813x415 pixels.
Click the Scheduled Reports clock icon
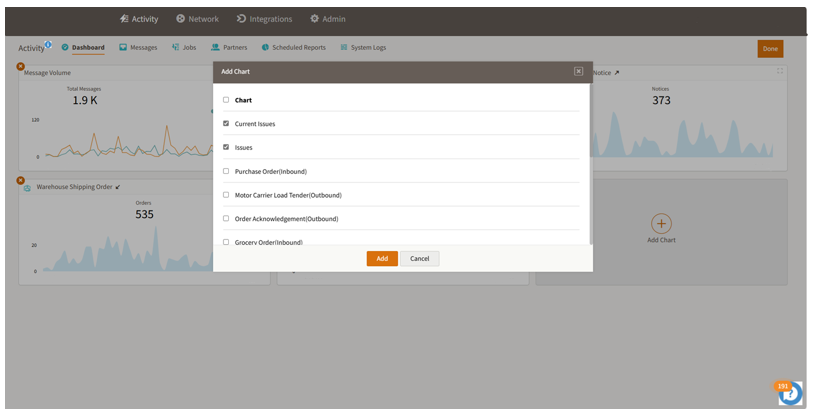coord(265,47)
